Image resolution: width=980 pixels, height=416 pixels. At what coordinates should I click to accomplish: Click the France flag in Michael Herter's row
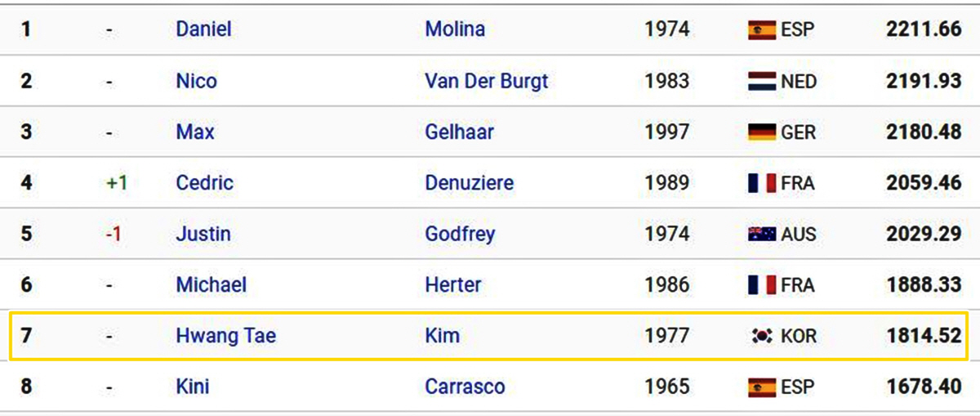(x=761, y=285)
